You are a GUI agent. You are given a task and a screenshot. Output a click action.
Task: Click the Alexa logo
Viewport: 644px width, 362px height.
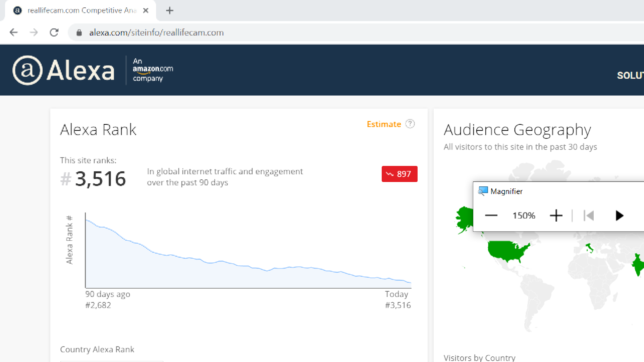pyautogui.click(x=64, y=70)
